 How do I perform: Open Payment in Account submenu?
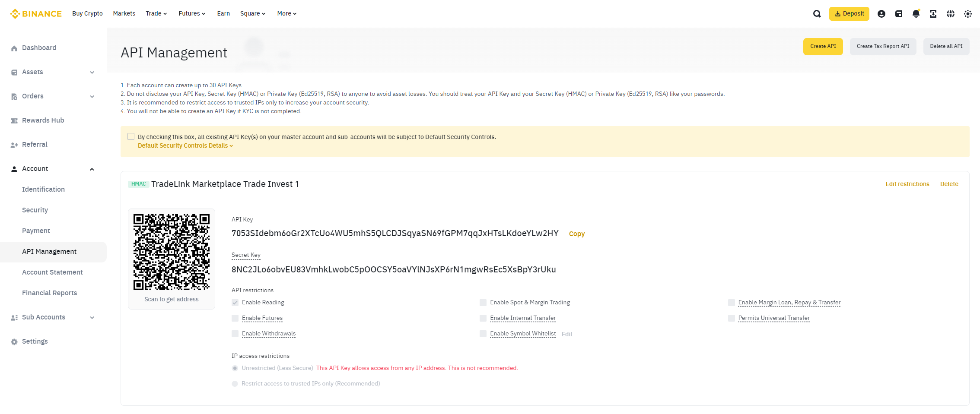click(x=36, y=231)
